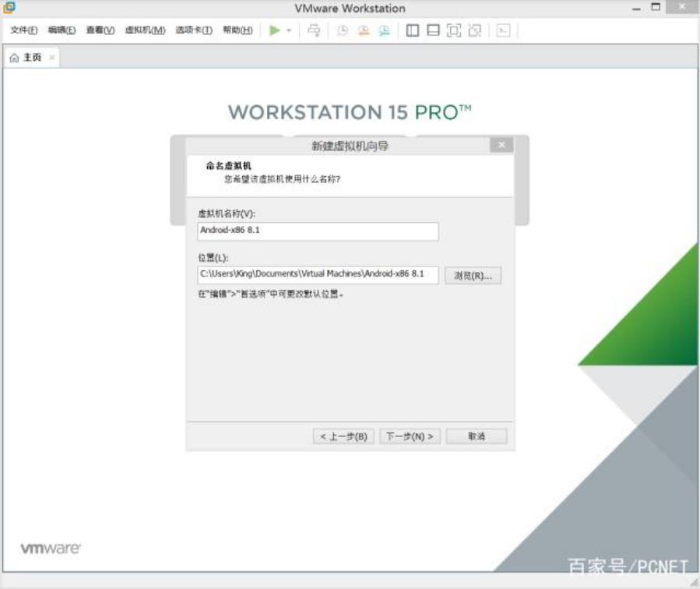Click the 虚拟机名称(V): label

click(x=227, y=213)
